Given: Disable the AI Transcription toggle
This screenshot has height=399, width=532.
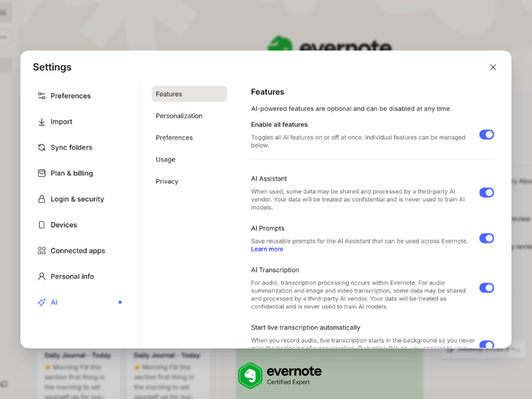Looking at the screenshot, I should [x=487, y=288].
